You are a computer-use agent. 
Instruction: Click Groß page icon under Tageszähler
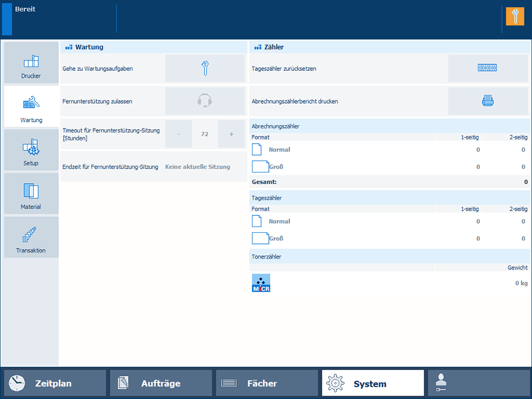coord(260,238)
